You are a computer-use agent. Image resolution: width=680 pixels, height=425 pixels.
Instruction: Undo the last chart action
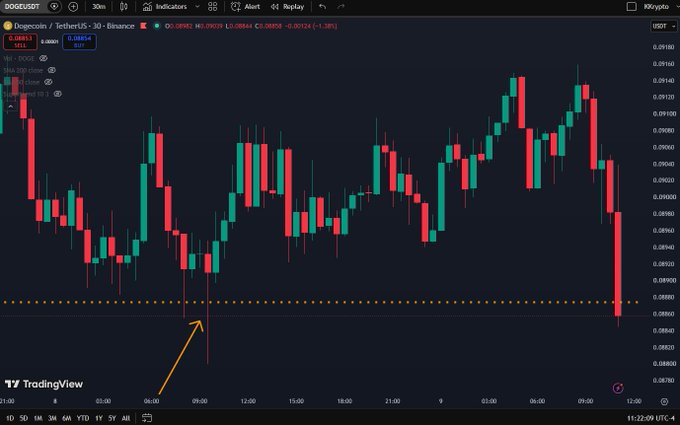pyautogui.click(x=322, y=7)
